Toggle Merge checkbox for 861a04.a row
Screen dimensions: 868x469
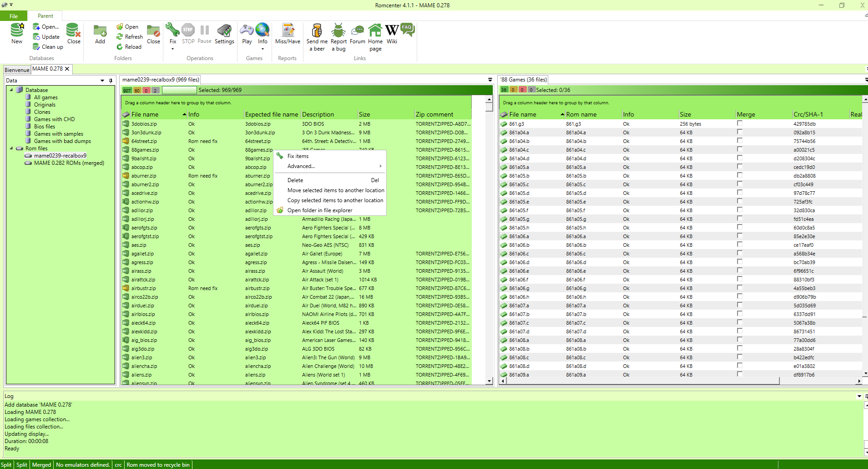pyautogui.click(x=740, y=132)
